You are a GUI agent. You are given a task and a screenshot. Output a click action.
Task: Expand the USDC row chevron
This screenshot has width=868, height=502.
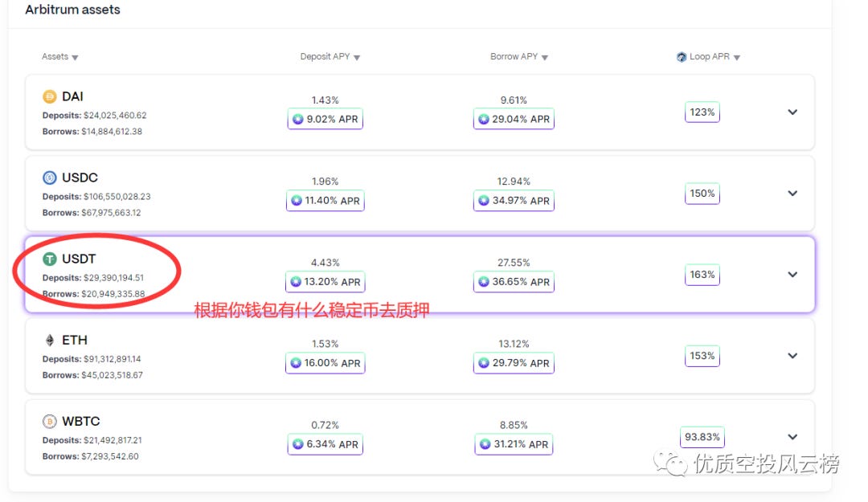(x=792, y=194)
